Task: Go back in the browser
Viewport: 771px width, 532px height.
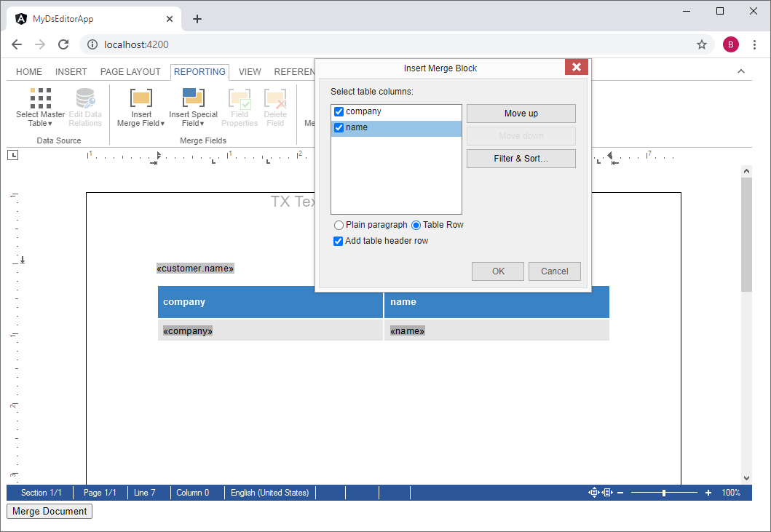Action: (17, 44)
